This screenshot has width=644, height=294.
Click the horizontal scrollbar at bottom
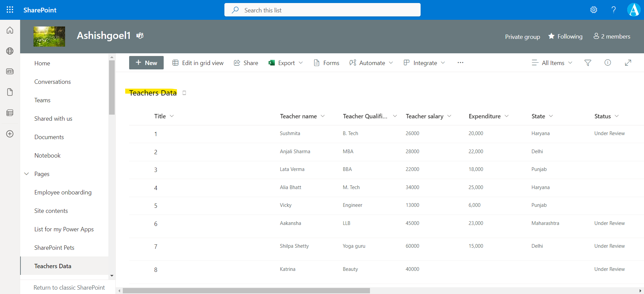point(246,291)
